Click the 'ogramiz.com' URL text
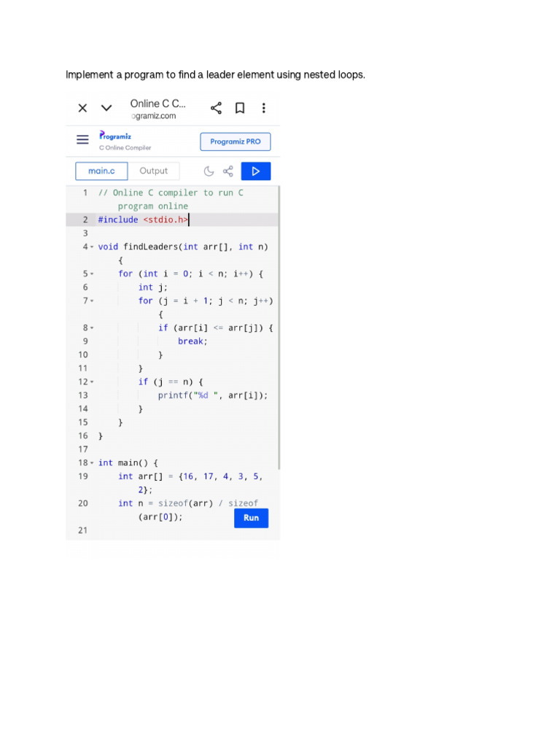 [153, 116]
